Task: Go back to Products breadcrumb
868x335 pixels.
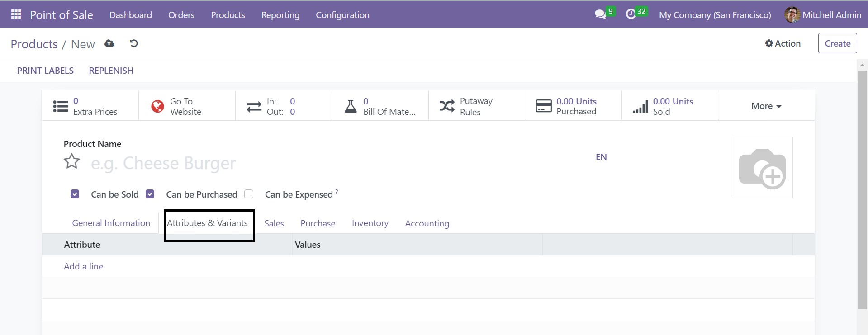Action: pos(34,44)
